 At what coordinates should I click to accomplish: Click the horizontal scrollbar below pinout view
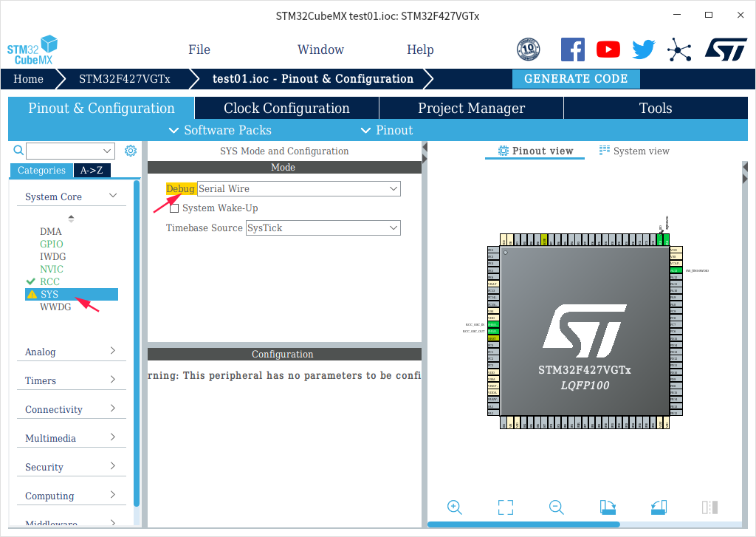(x=523, y=524)
